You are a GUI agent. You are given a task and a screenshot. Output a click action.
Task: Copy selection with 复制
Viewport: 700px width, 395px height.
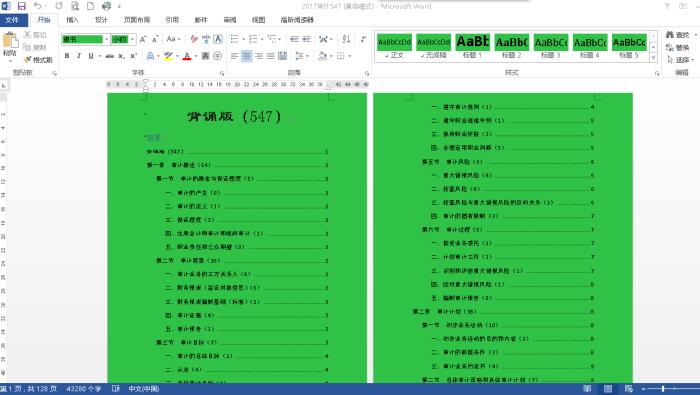35,47
